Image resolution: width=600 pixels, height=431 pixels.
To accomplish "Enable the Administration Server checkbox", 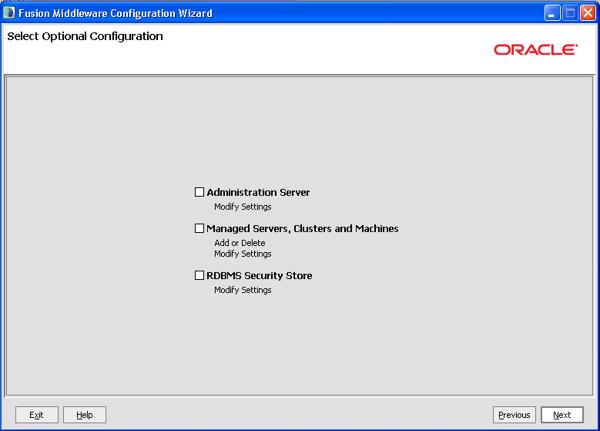I will coord(200,192).
